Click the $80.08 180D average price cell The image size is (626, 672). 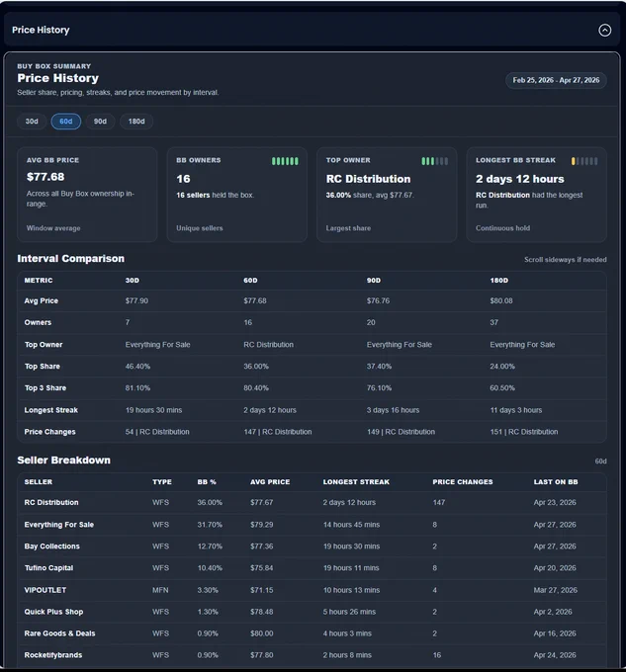(x=501, y=300)
